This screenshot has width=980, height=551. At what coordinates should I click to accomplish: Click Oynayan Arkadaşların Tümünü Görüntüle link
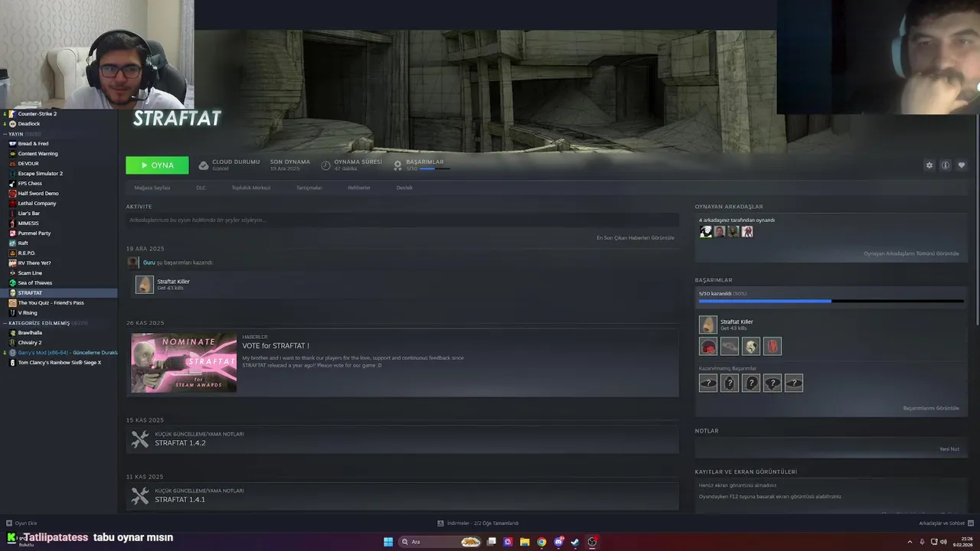coord(911,253)
